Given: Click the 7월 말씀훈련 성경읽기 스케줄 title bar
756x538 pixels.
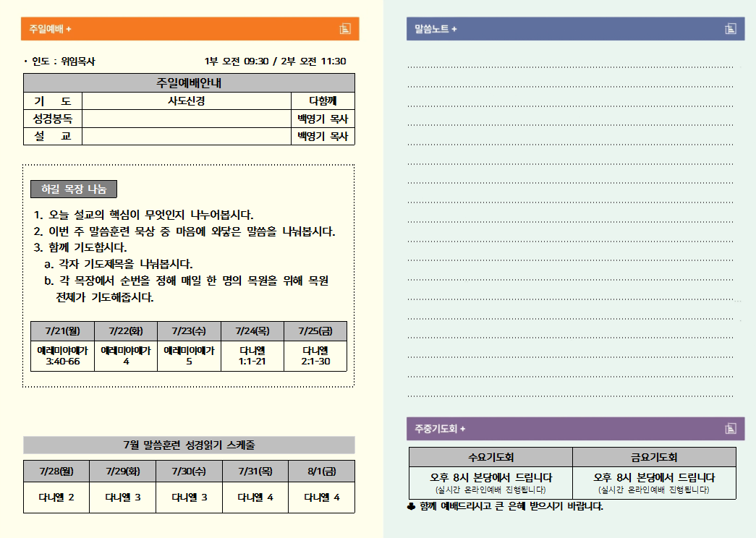Looking at the screenshot, I should tap(189, 445).
